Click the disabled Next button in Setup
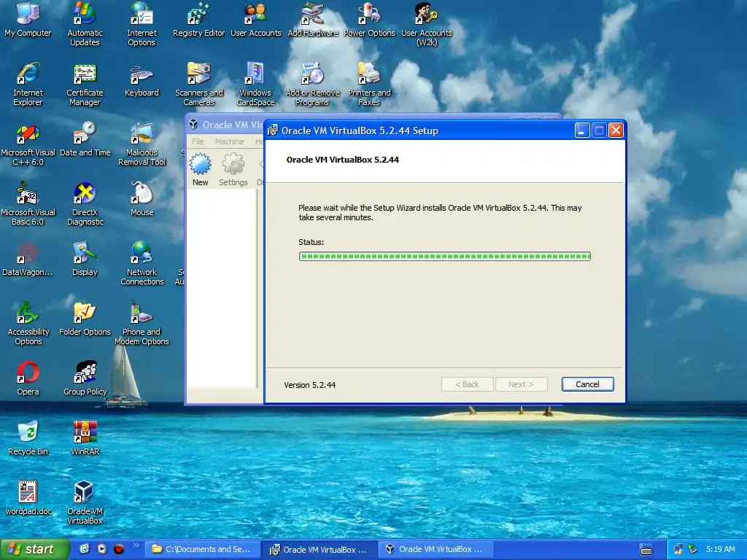The height and width of the screenshot is (560, 747). 521,384
